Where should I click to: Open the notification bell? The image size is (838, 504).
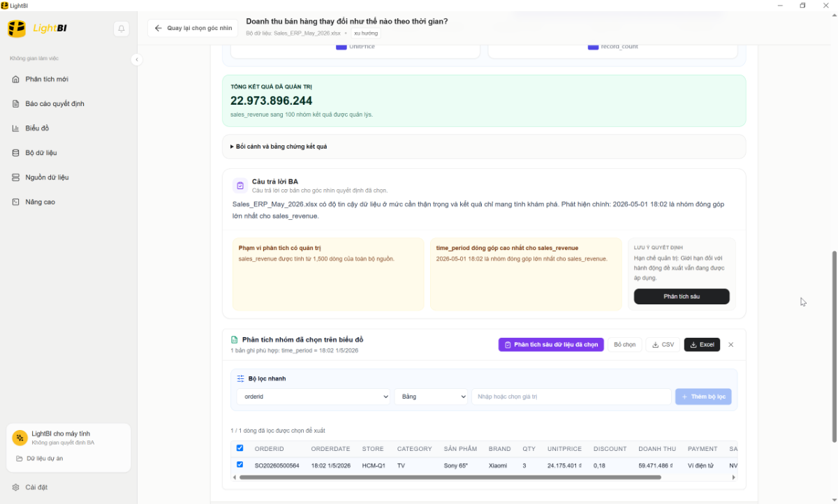[122, 29]
